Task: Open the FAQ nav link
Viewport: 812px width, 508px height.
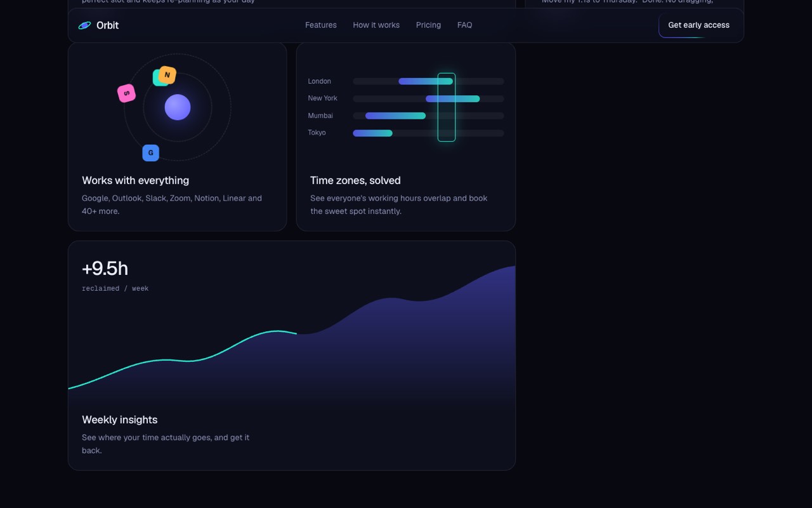Action: point(464,25)
